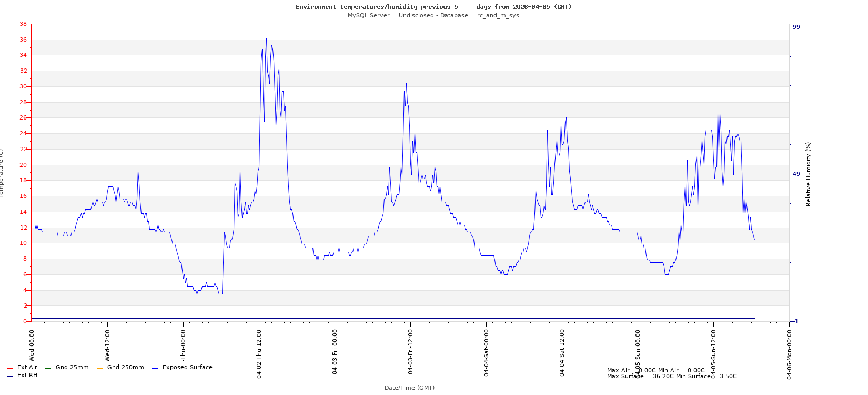
Task: Click the 04-02-Thu-12:00 x-axis tick label
Action: click(259, 354)
